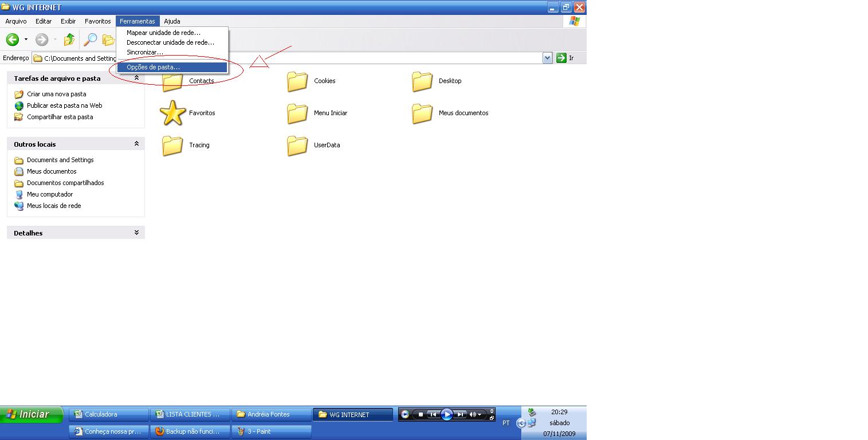Click the green Ir go arrow
This screenshot has width=868, height=440.
coord(561,58)
